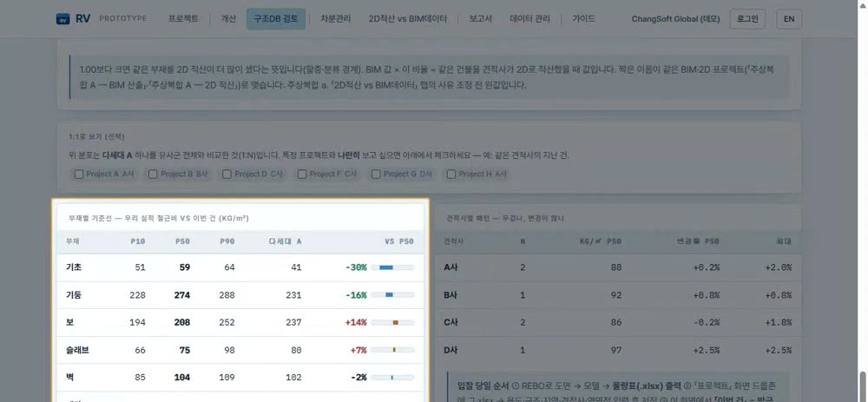Click the 최대 column header

(x=785, y=241)
